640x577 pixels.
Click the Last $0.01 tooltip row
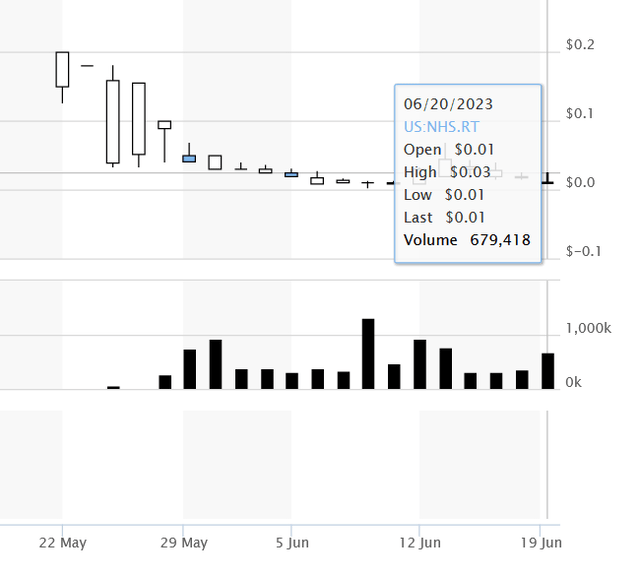pyautogui.click(x=444, y=217)
